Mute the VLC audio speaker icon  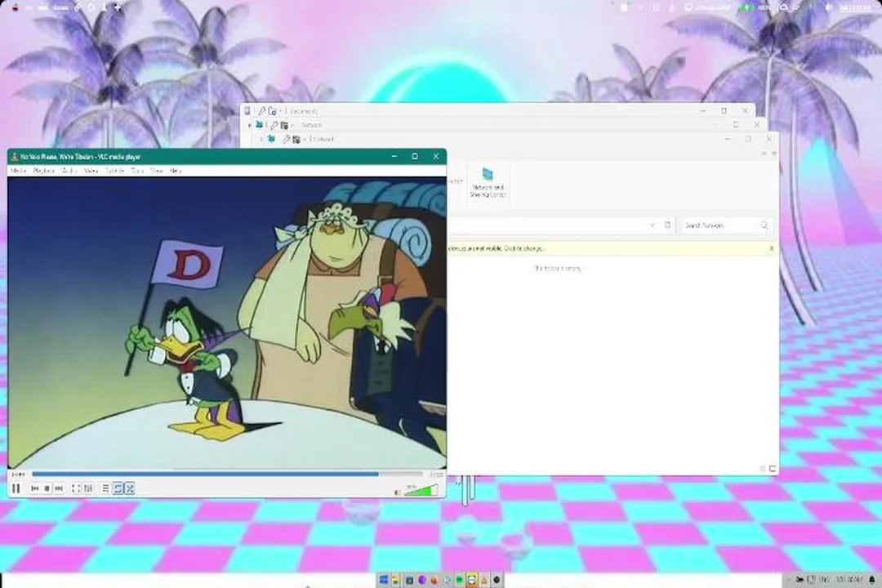coord(397,492)
